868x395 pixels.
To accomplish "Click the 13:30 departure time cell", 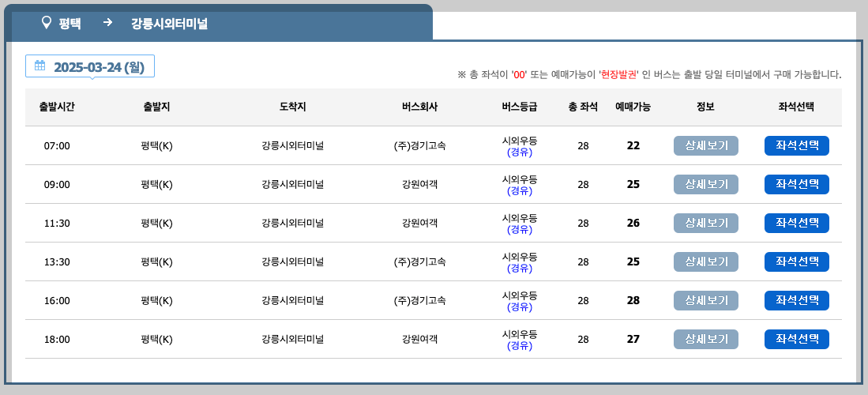I will coord(57,262).
